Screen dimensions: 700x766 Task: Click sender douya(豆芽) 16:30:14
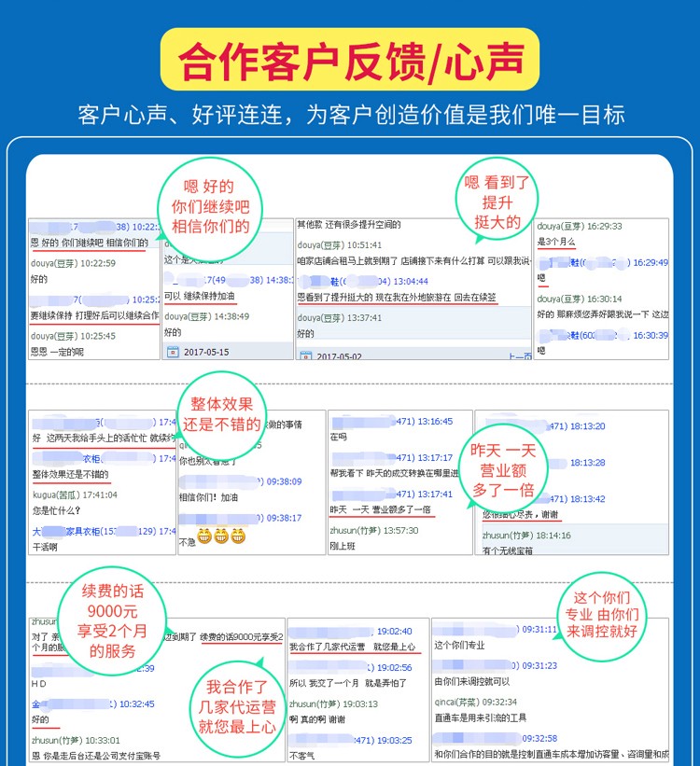(580, 299)
